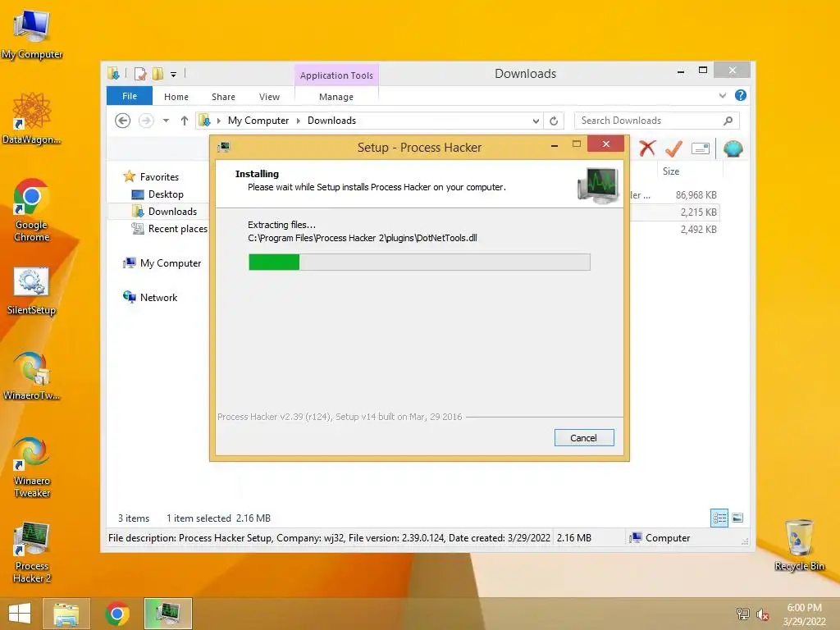Refresh the Downloads folder
Viewport: 840px width, 630px height.
click(x=554, y=121)
